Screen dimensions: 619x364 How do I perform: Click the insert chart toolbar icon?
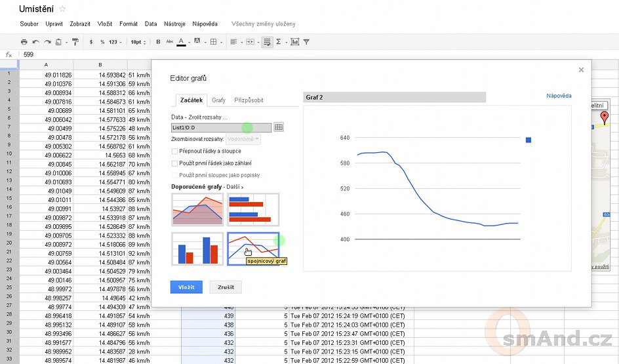[x=295, y=42]
